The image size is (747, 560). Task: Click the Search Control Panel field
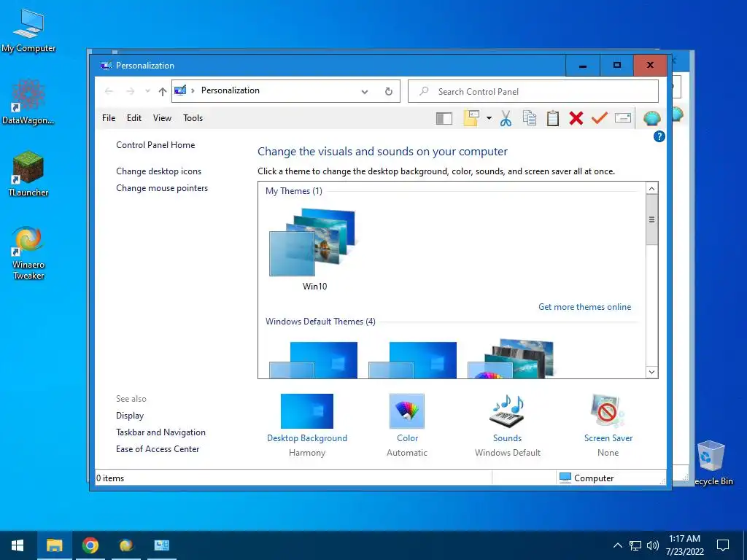533,91
